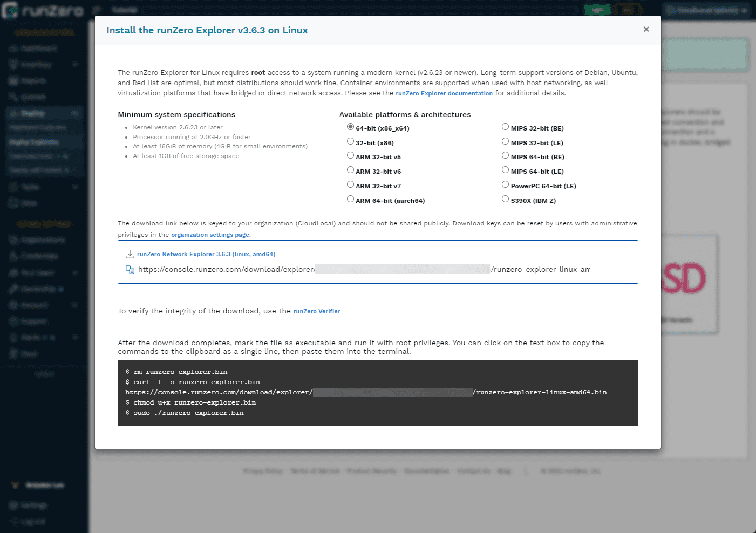The width and height of the screenshot is (756, 533).
Task: Open the runZero Verifier link
Action: pos(317,311)
